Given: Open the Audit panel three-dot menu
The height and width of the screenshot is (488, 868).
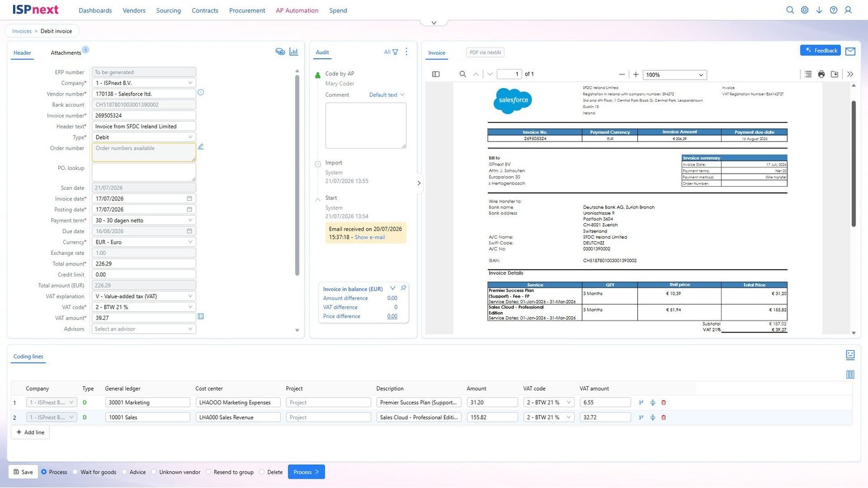Looking at the screenshot, I should (x=407, y=52).
